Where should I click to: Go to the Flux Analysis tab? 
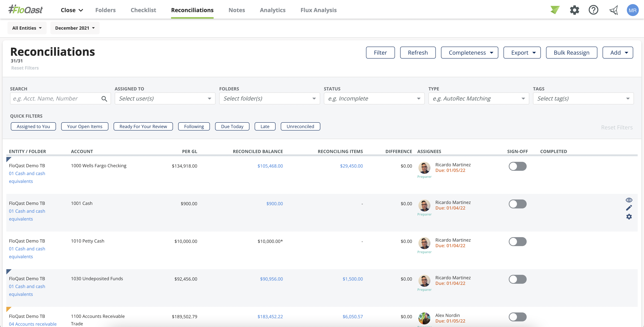(x=318, y=10)
